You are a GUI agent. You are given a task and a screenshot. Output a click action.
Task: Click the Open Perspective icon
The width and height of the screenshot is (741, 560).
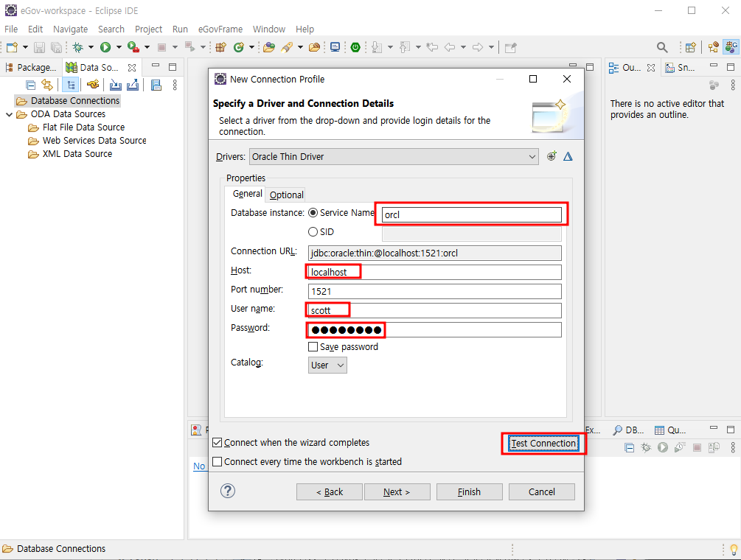(x=690, y=47)
